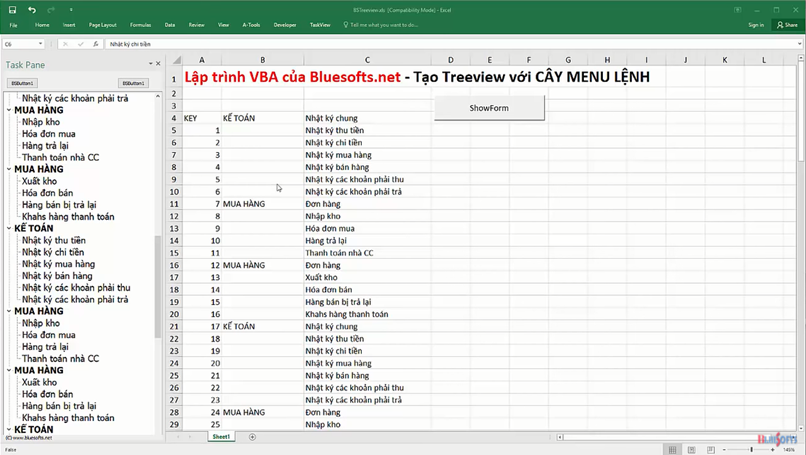The image size is (806, 455).
Task: Click the Redo arrow icon
Action: [x=51, y=10]
